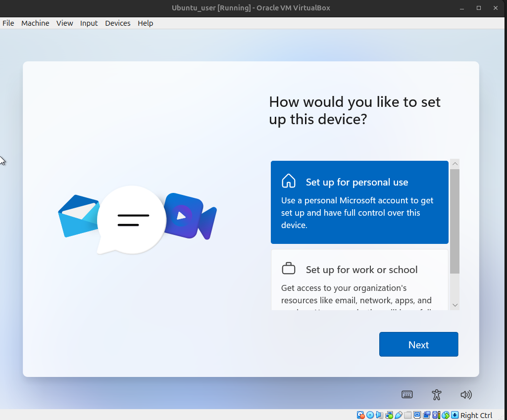Click the scroll up arrow of options list
This screenshot has width=507, height=420.
tap(455, 164)
